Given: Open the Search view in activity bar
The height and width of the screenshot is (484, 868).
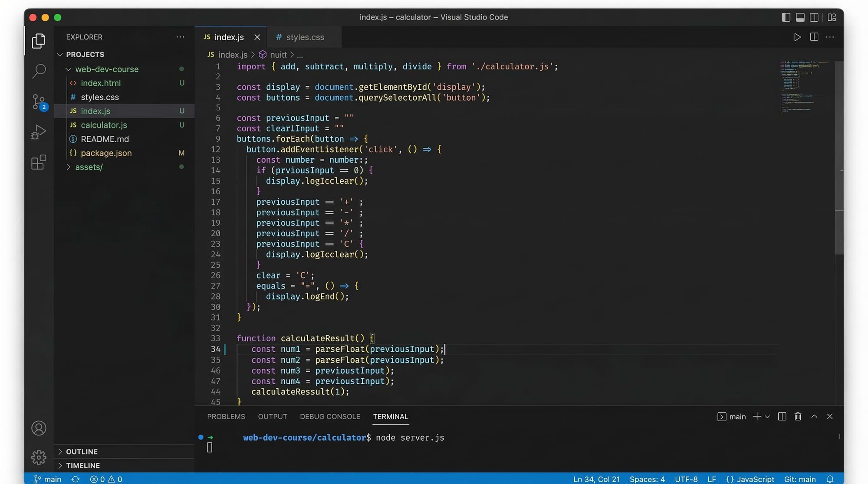Looking at the screenshot, I should click(x=39, y=71).
